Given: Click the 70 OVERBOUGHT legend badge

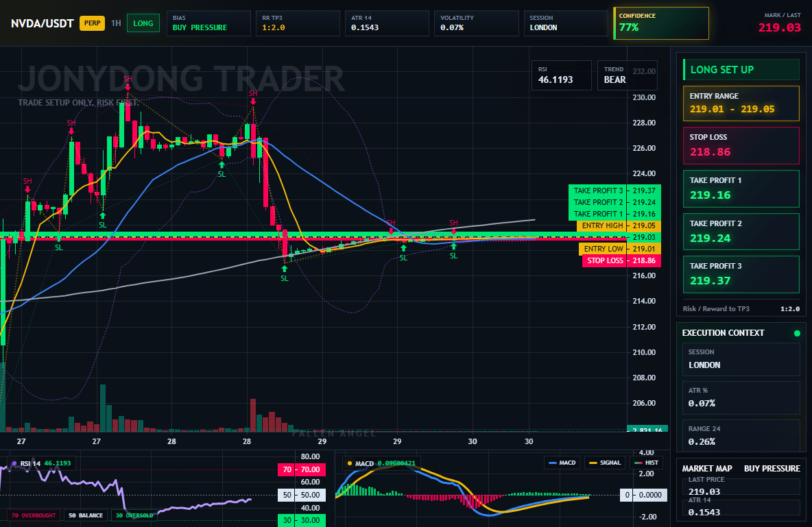Looking at the screenshot, I should click(33, 515).
